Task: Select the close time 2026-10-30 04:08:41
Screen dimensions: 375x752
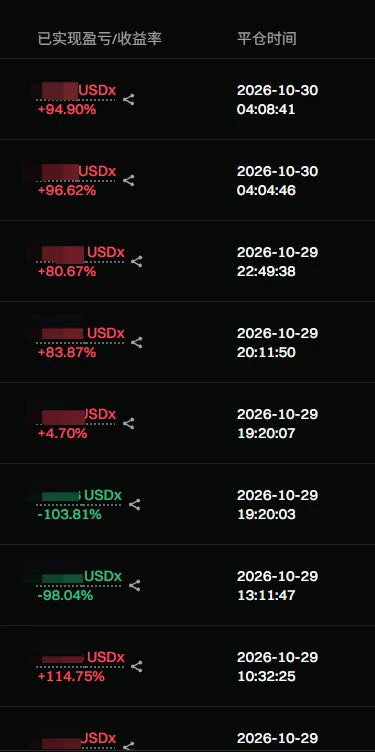Action: click(x=277, y=100)
